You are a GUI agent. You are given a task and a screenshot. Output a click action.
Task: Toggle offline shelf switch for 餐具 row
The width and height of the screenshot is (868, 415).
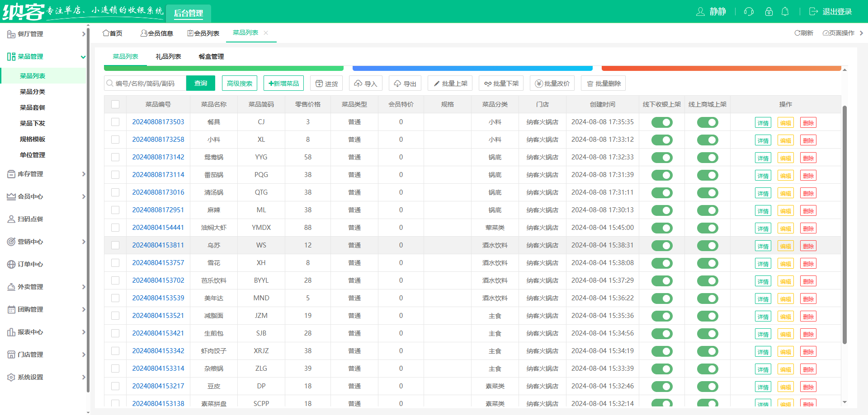662,122
